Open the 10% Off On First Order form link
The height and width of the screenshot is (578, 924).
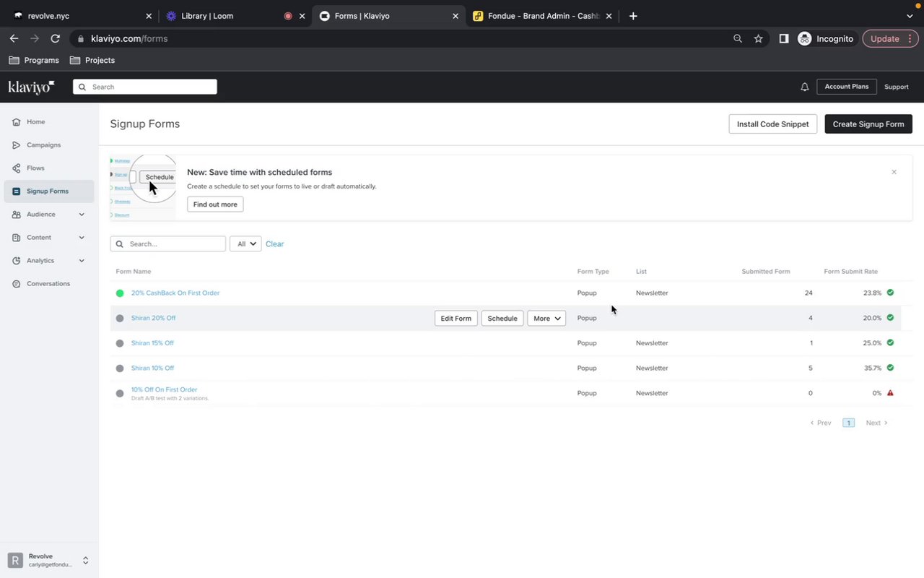point(164,389)
